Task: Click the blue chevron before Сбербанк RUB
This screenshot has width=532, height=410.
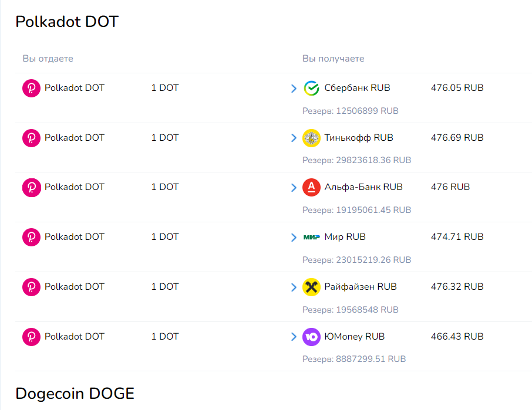Action: click(294, 89)
